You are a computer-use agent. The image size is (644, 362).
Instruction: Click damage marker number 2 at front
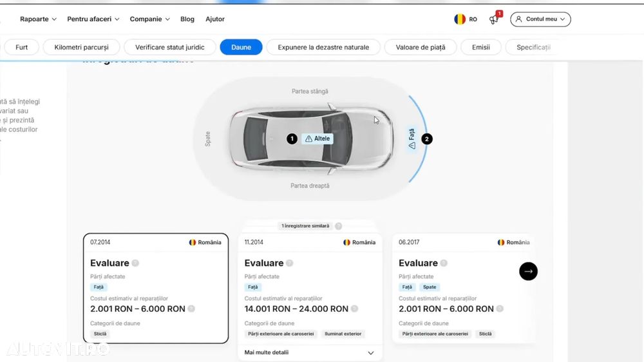[x=427, y=138]
